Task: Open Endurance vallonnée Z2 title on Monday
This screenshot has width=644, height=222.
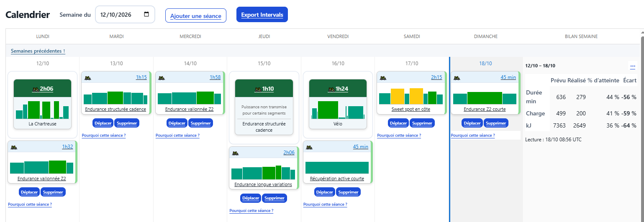Action: [42, 179]
